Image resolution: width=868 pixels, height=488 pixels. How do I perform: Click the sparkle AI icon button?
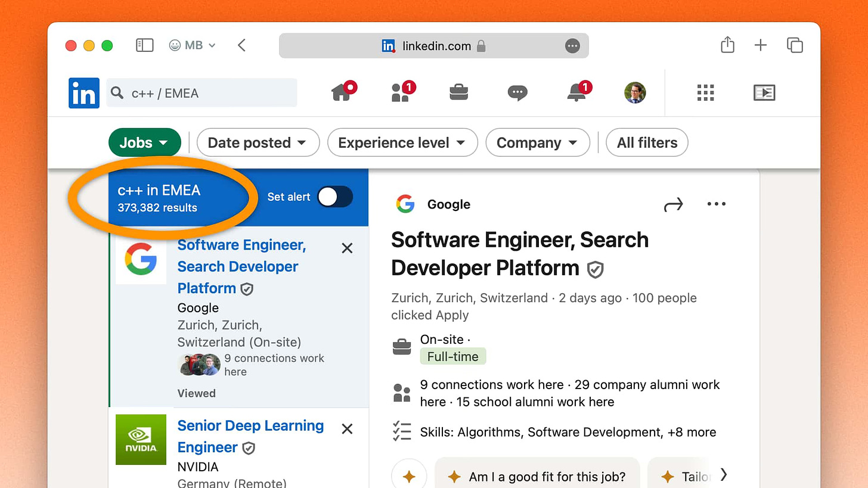(x=409, y=476)
